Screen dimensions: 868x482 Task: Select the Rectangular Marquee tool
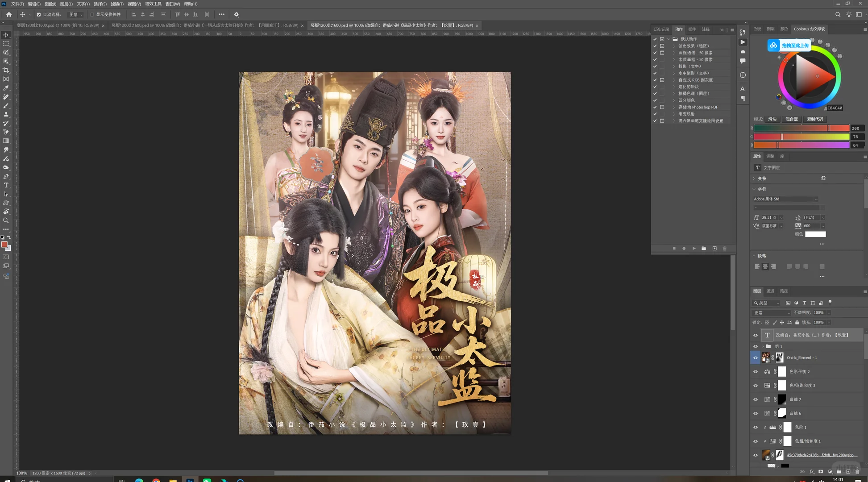click(x=6, y=44)
